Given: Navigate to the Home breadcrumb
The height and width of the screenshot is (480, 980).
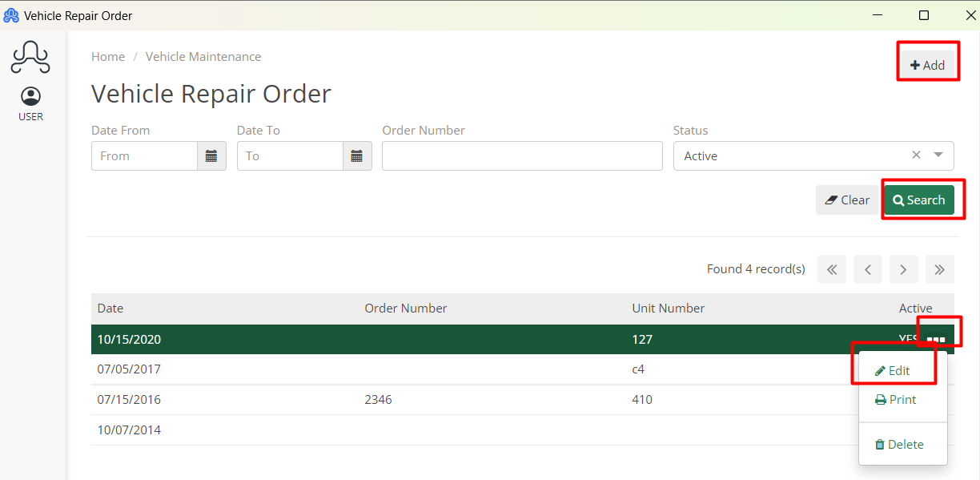Looking at the screenshot, I should pos(108,57).
